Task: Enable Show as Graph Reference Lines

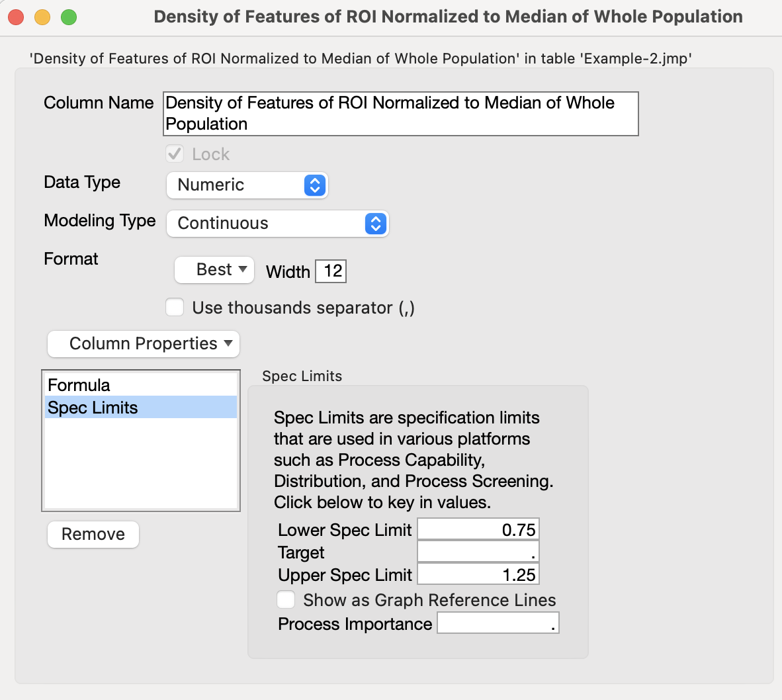Action: [286, 599]
